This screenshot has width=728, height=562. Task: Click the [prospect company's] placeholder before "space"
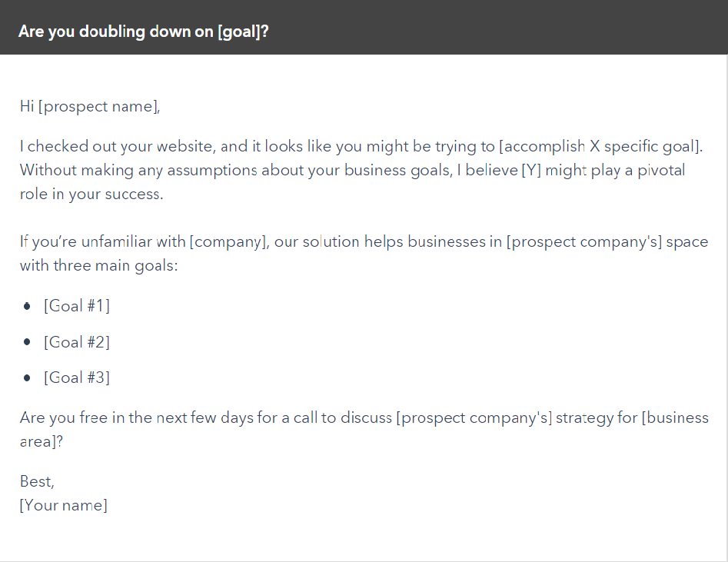pyautogui.click(x=584, y=242)
